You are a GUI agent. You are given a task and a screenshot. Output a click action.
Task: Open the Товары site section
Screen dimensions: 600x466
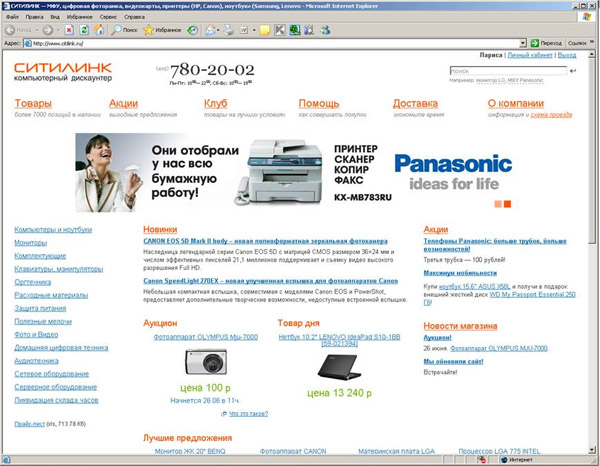(33, 103)
